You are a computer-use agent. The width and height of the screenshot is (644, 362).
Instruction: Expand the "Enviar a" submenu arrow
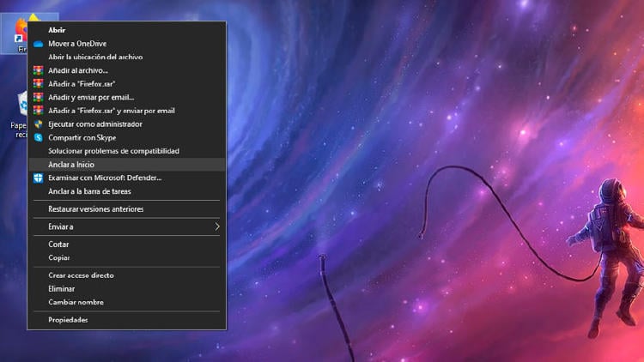coord(217,226)
